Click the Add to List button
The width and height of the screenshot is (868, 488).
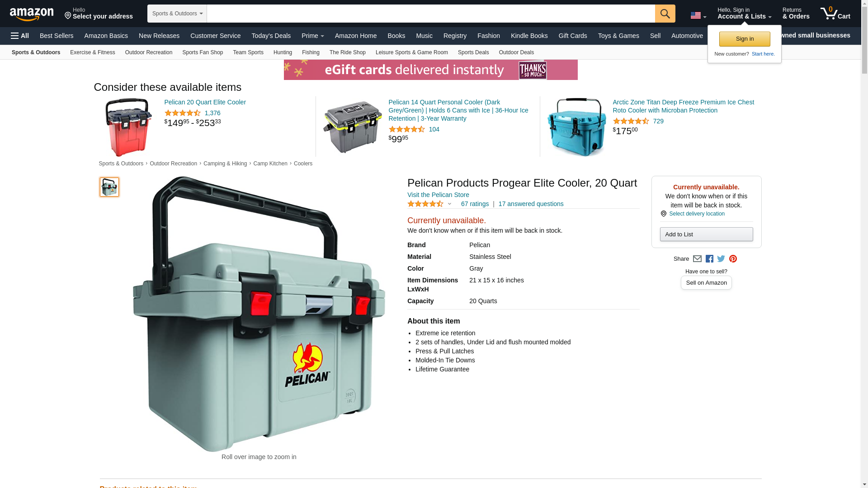[x=706, y=234]
